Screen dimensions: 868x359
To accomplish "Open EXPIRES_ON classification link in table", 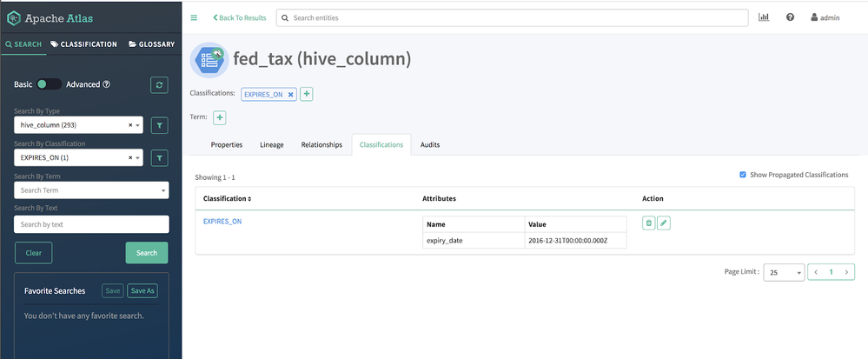I will (222, 221).
